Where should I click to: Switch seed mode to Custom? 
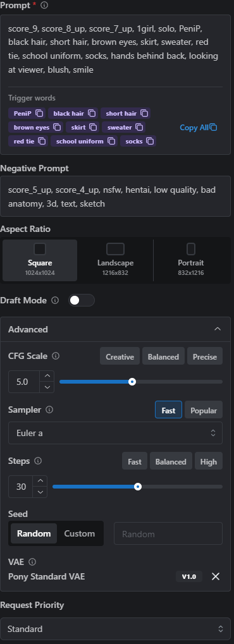[80, 533]
